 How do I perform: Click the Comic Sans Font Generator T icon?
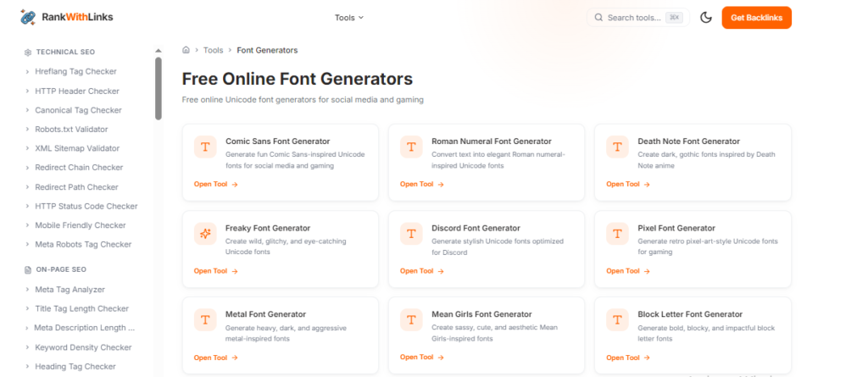(x=205, y=147)
